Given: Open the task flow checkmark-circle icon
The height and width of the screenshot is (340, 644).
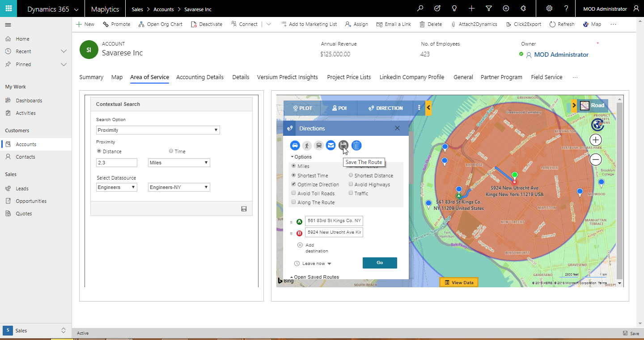Looking at the screenshot, I should (x=437, y=9).
